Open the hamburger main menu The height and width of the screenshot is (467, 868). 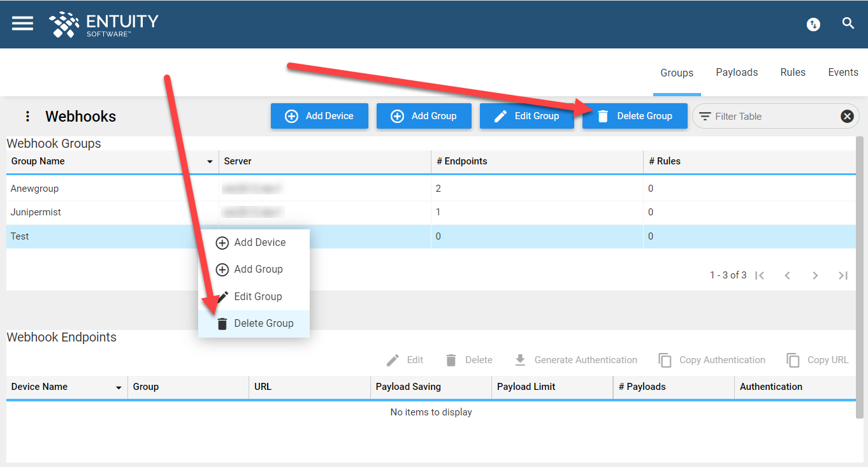pos(22,24)
